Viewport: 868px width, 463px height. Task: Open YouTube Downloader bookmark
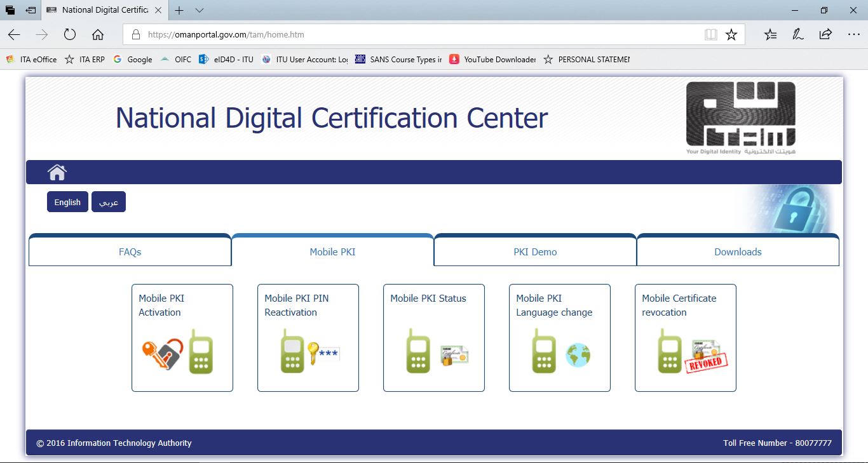(492, 59)
